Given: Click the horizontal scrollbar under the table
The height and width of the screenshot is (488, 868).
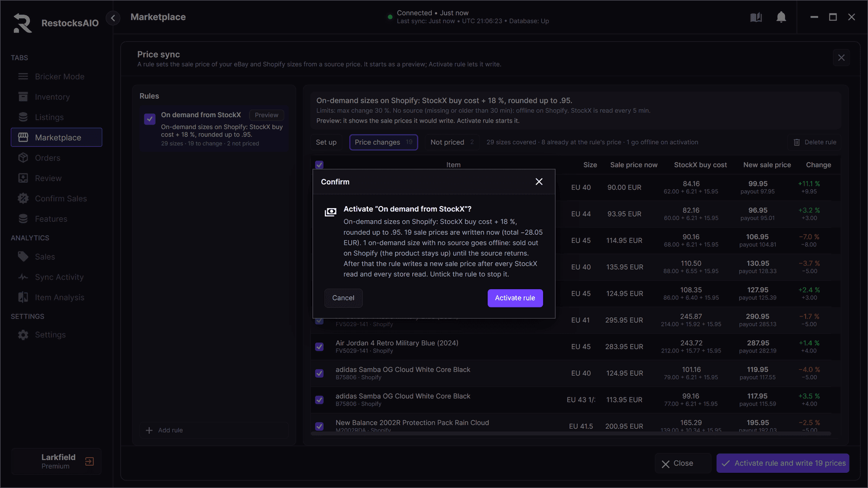Looking at the screenshot, I should click(x=571, y=433).
